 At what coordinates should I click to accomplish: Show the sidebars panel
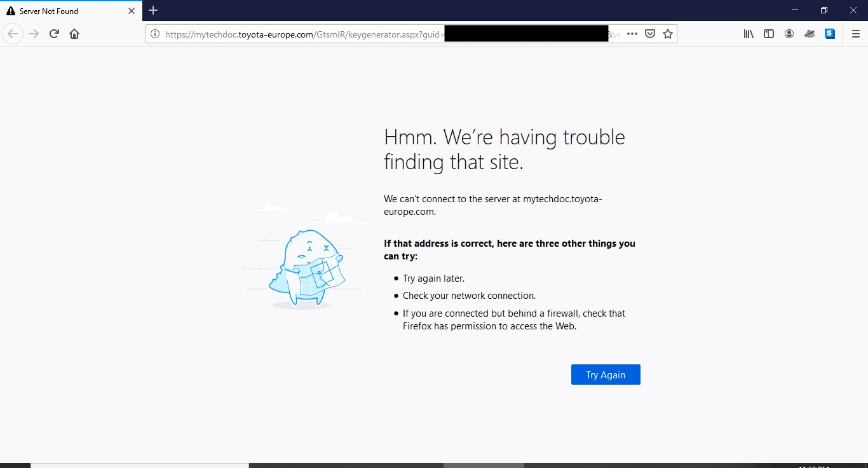pyautogui.click(x=769, y=34)
